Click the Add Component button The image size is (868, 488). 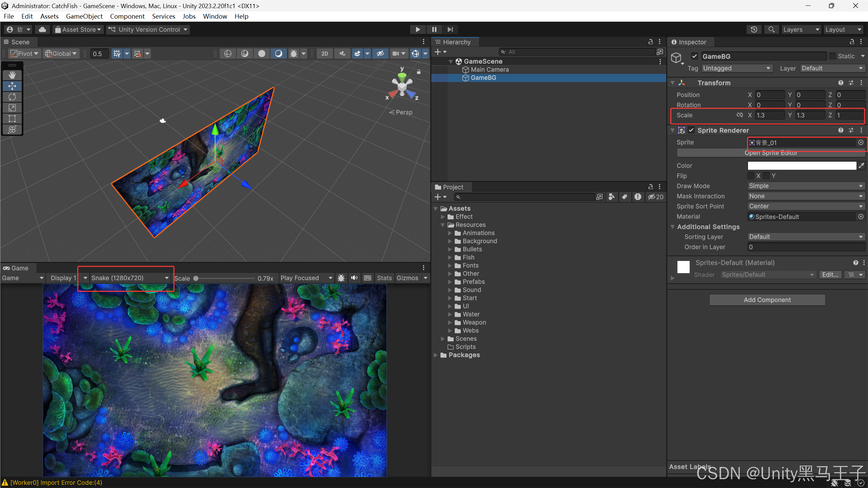pyautogui.click(x=767, y=300)
